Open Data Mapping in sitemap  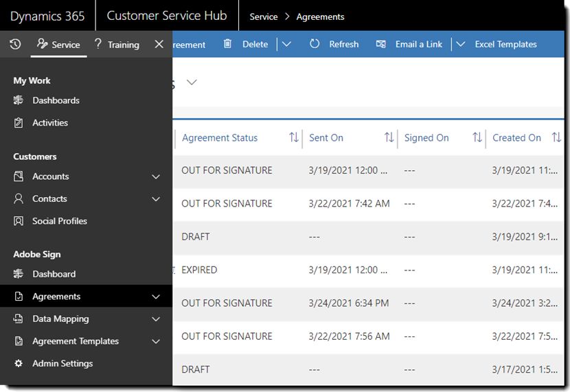tap(86, 319)
